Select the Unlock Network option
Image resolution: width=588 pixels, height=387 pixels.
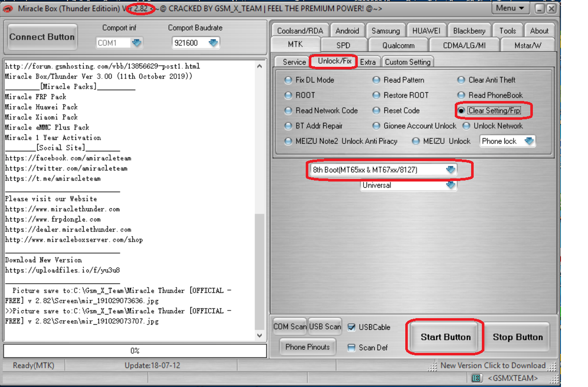(466, 126)
